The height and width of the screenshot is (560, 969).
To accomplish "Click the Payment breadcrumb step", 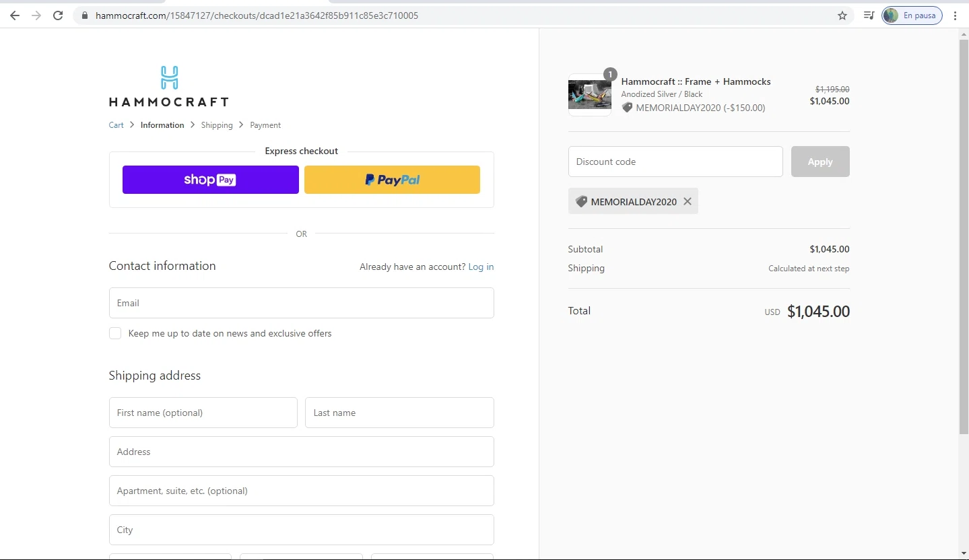I will [265, 125].
